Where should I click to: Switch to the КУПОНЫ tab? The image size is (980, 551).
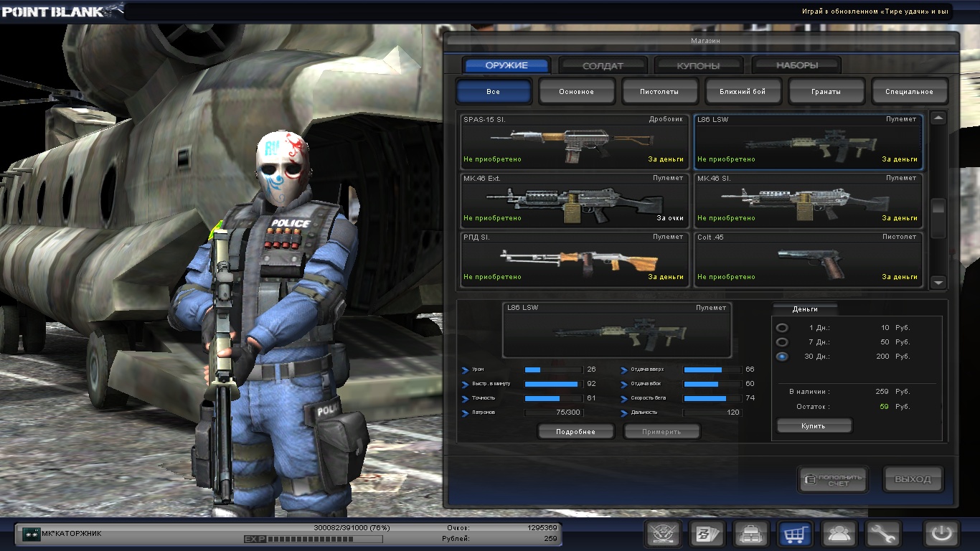pos(699,65)
